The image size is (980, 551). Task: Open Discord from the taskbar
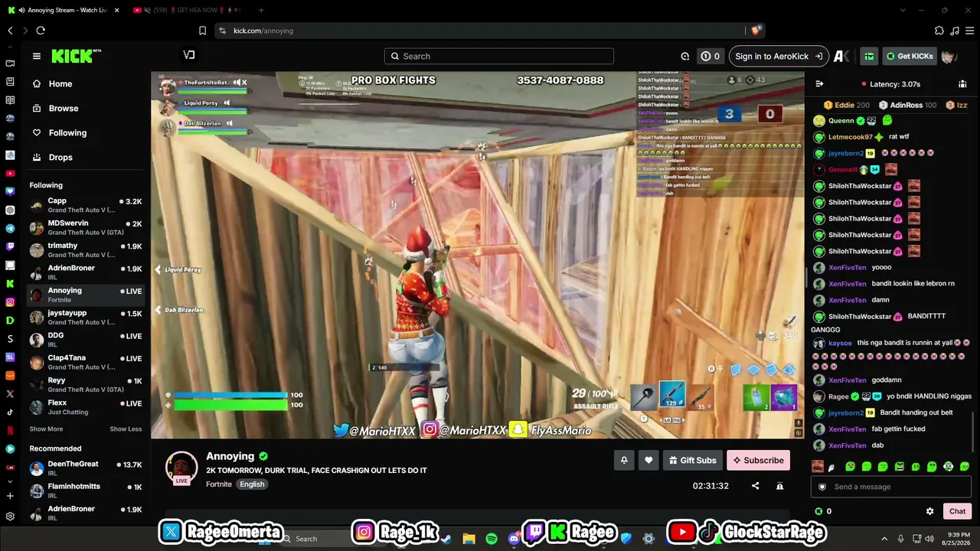(514, 539)
